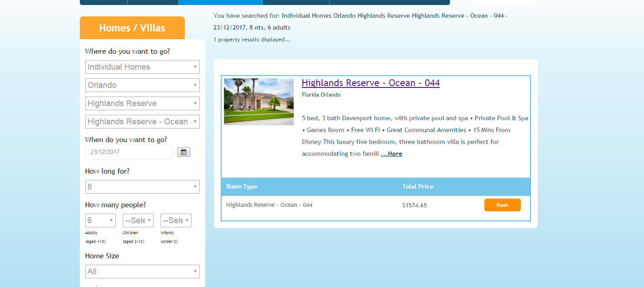Screen dimensions: 644x287
Task: Click the 'When do you want to go?' label
Action: click(x=126, y=139)
